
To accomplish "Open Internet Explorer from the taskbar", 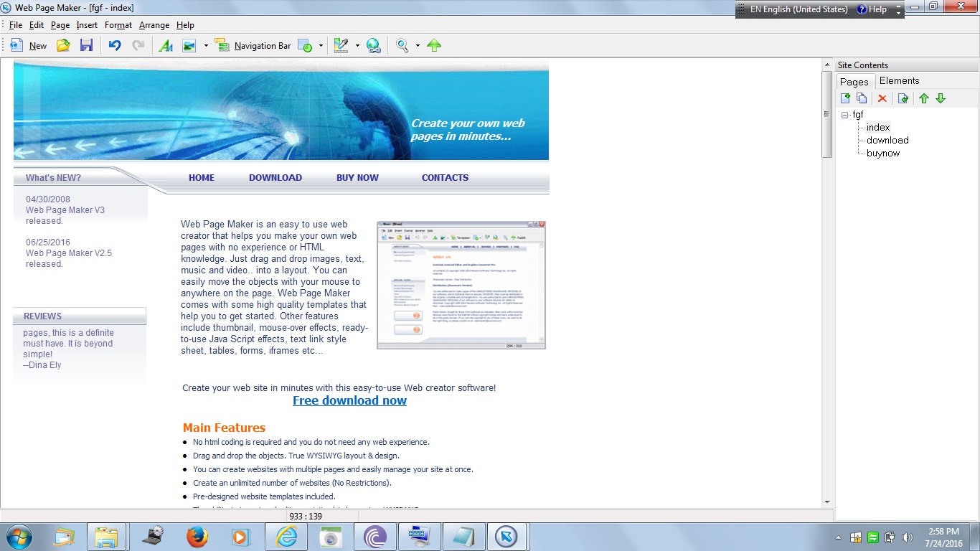I will tap(286, 537).
